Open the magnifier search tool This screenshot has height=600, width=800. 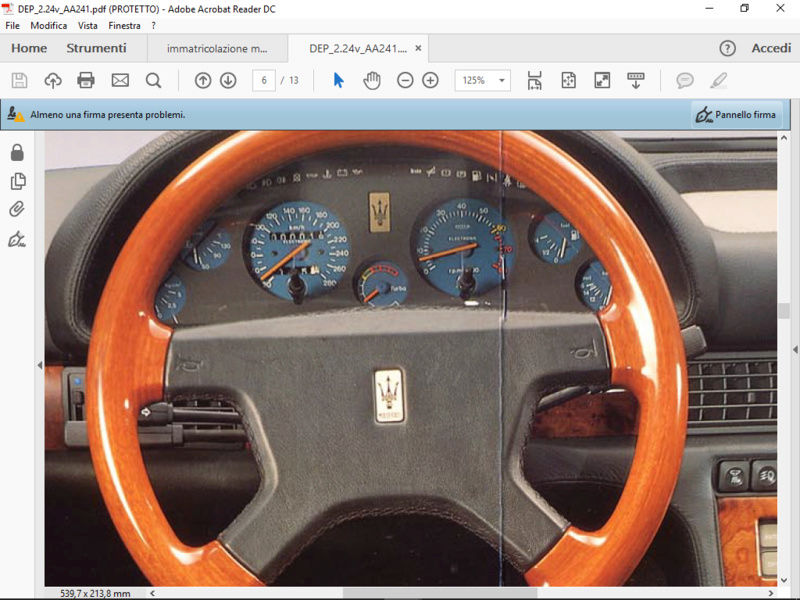click(153, 81)
